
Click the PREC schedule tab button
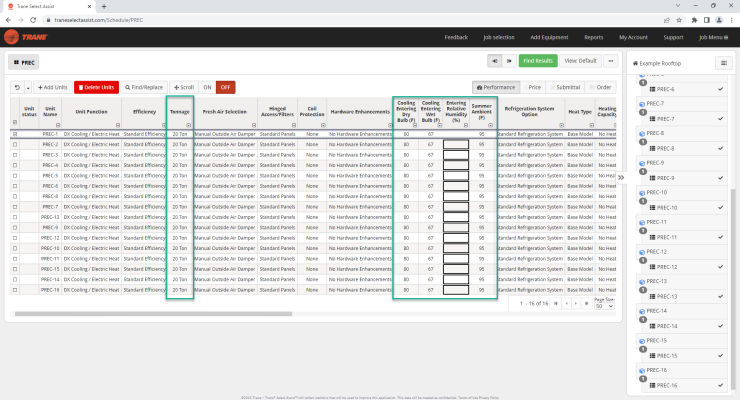click(x=24, y=62)
